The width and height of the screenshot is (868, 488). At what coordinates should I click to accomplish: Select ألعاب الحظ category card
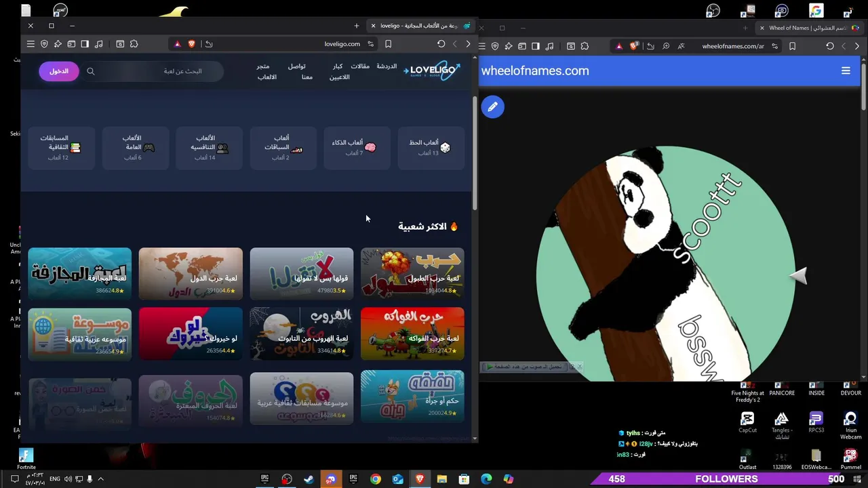(431, 148)
